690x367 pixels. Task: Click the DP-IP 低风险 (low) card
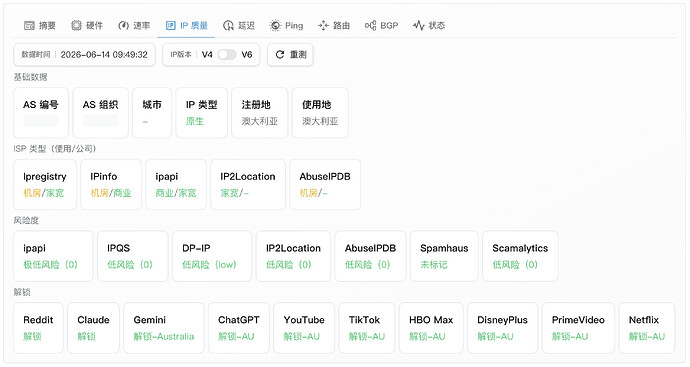point(212,256)
